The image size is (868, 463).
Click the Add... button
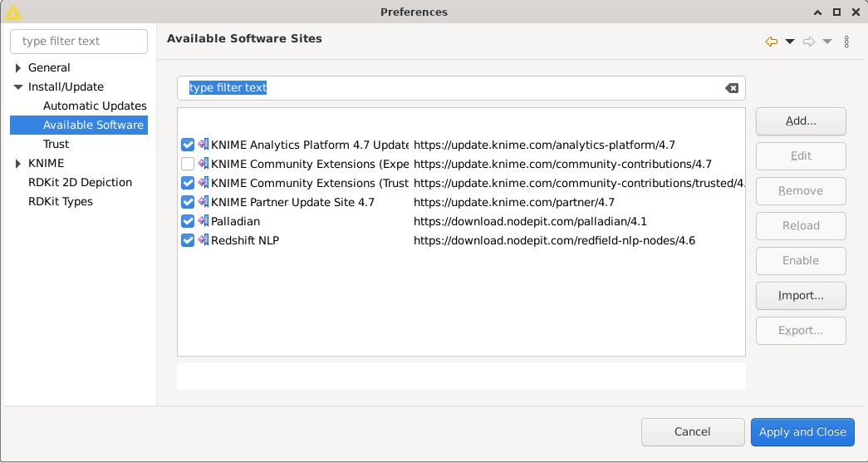[x=801, y=121]
